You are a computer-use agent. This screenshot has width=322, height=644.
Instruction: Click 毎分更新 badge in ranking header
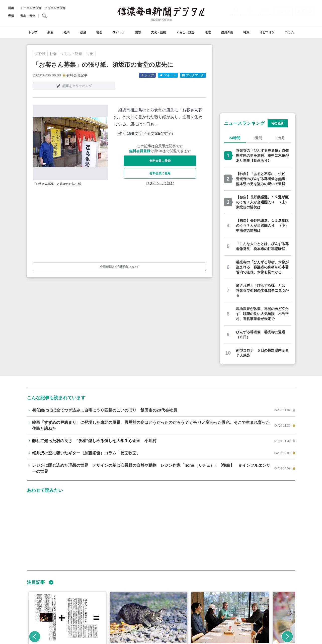click(278, 123)
